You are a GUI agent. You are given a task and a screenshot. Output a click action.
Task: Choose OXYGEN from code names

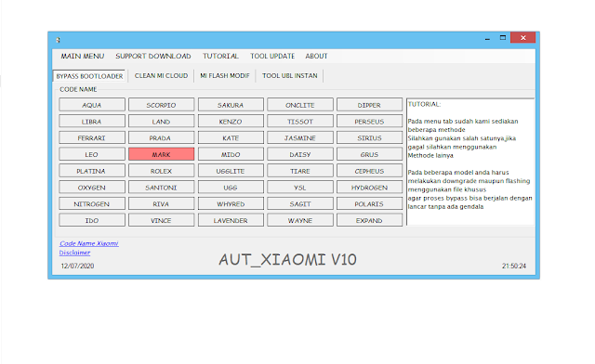tap(92, 188)
